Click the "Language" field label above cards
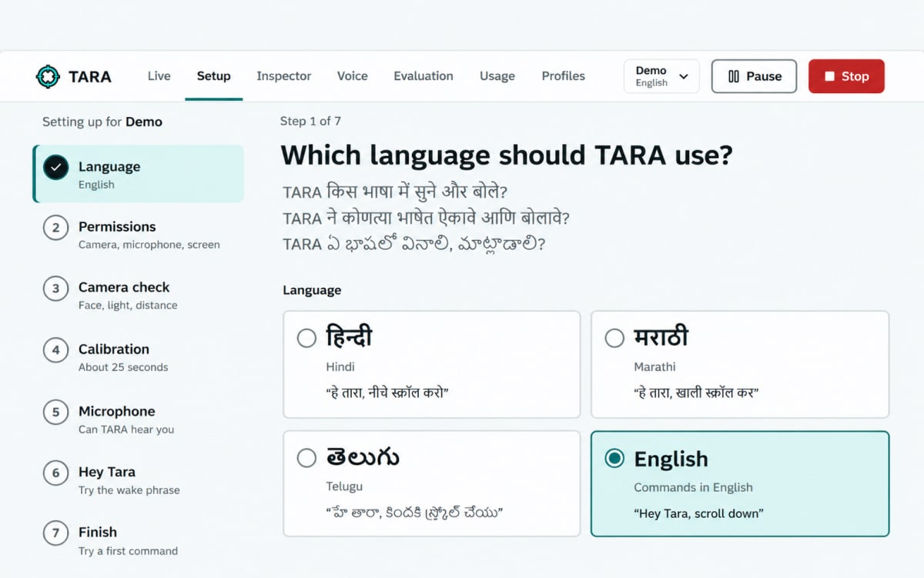This screenshot has width=924, height=578. (x=312, y=290)
